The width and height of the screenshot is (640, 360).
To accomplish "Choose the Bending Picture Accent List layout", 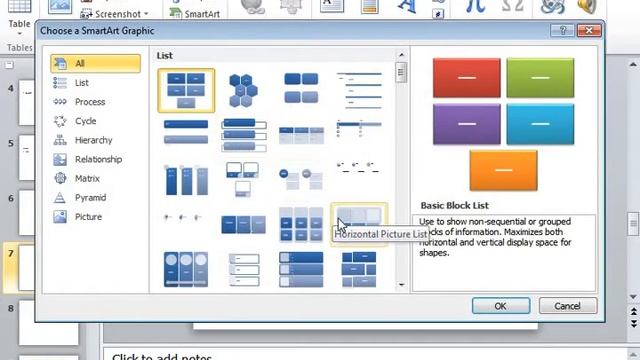I will click(x=244, y=180).
